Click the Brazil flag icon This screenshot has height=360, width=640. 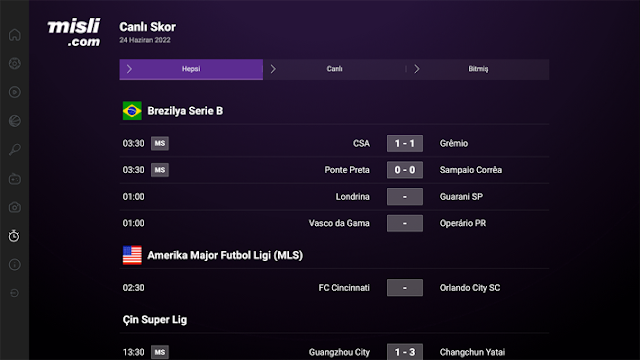(x=132, y=111)
